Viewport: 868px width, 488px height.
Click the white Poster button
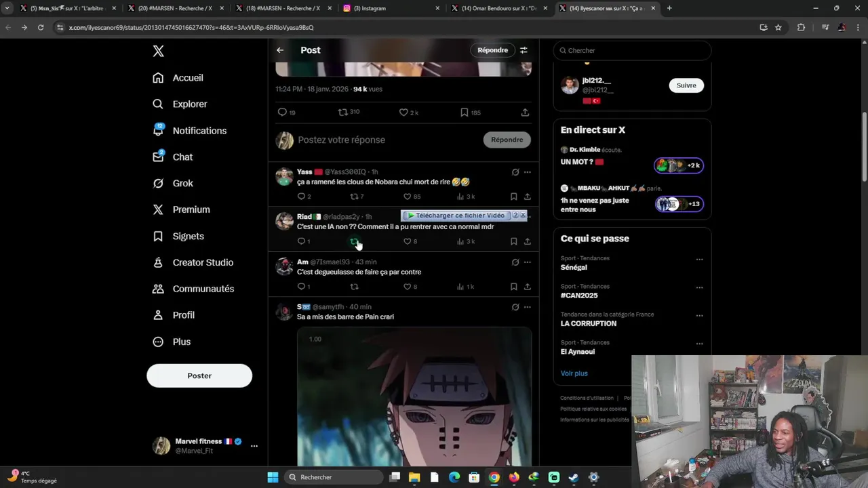(x=199, y=375)
